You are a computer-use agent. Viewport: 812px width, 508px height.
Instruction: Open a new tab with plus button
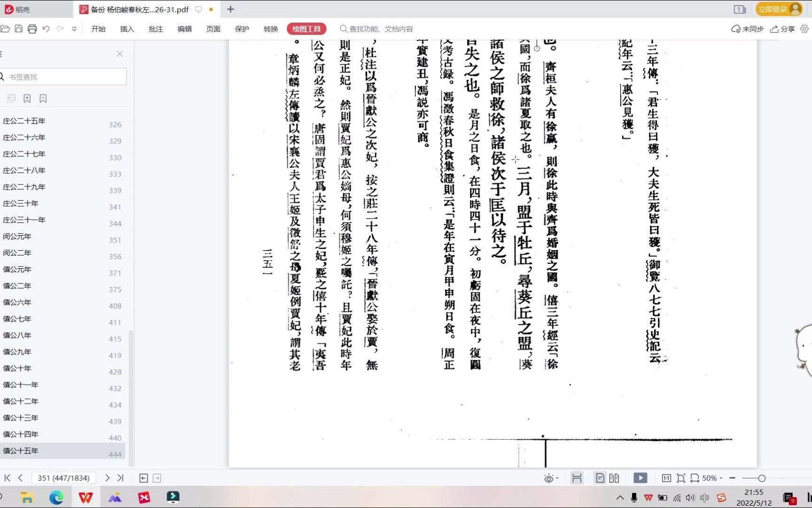[230, 9]
